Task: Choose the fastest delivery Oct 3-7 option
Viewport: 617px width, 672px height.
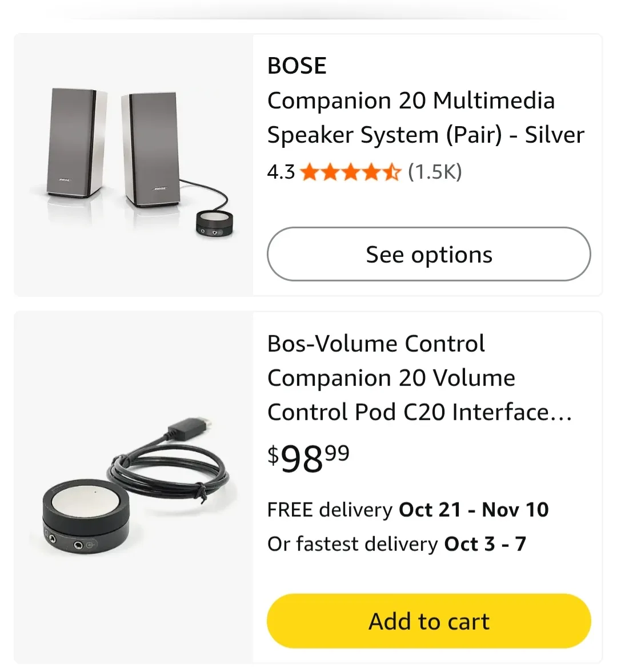Action: [x=397, y=544]
